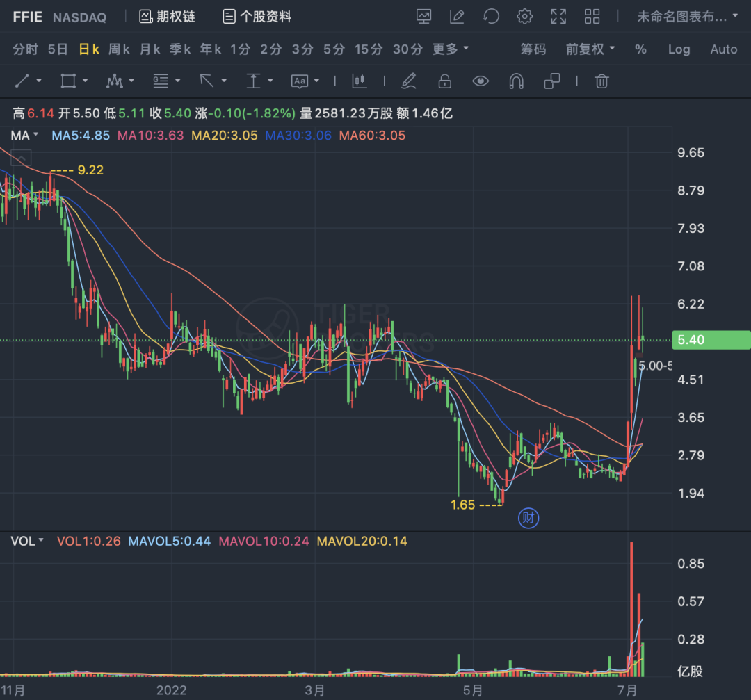Select the rectangle shape tool

point(68,81)
